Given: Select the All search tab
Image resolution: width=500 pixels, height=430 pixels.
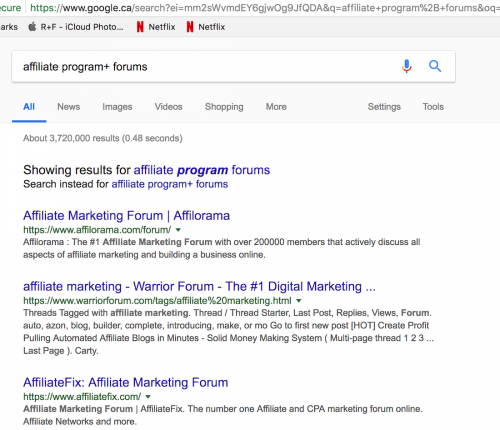Looking at the screenshot, I should [x=29, y=107].
